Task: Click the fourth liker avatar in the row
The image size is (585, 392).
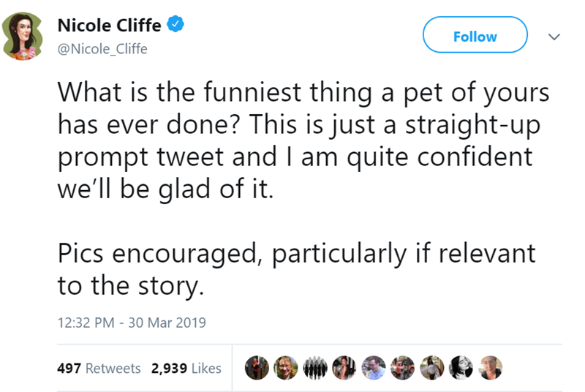Action: pos(344,368)
